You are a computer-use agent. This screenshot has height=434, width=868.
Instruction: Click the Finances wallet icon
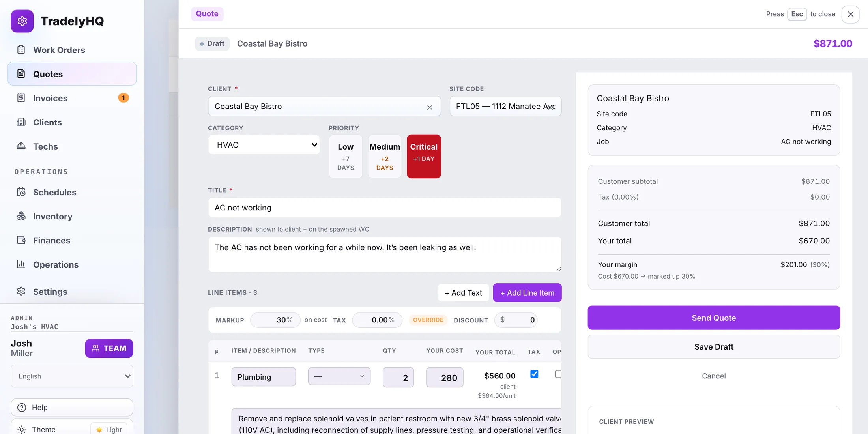[21, 240]
